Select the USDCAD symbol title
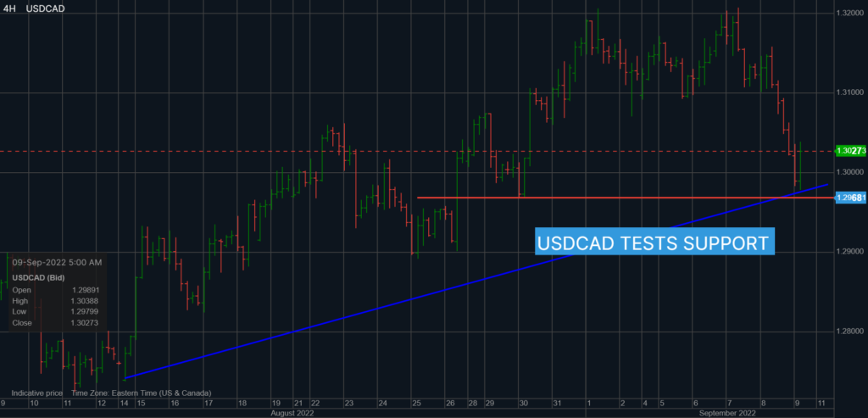 pyautogui.click(x=47, y=8)
